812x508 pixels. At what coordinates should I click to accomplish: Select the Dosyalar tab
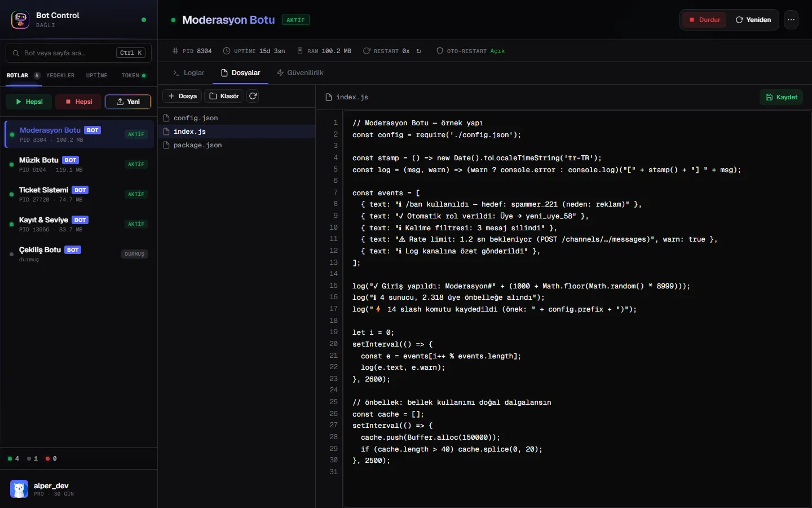click(241, 73)
